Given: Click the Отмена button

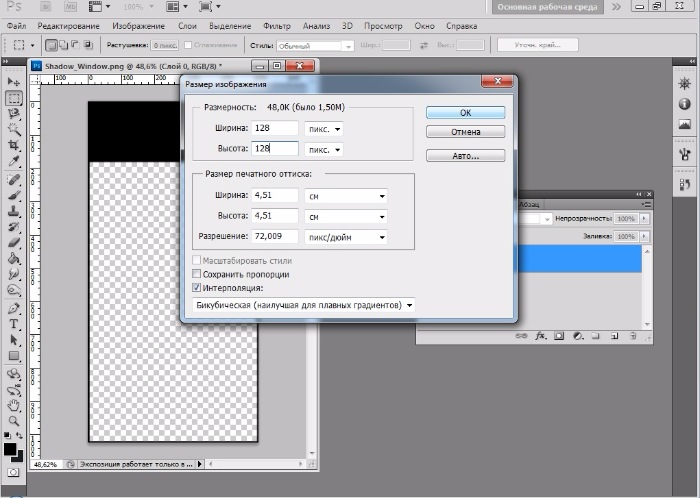Looking at the screenshot, I should click(465, 131).
